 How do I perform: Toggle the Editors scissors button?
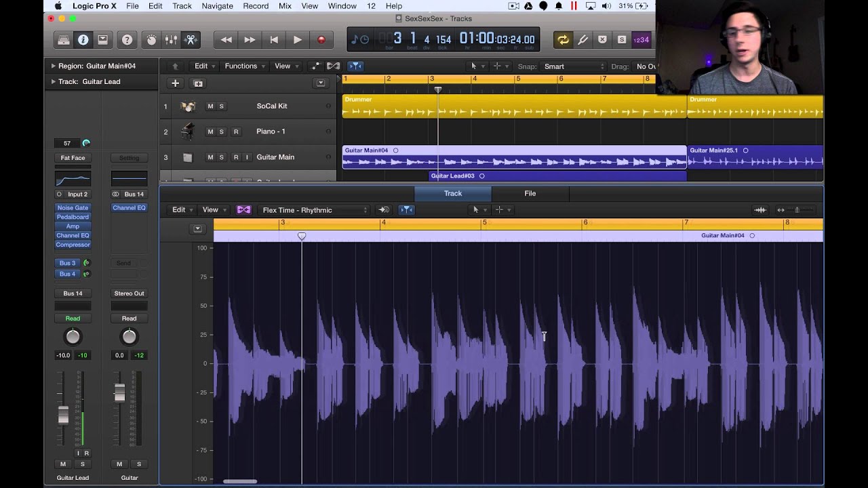(191, 40)
